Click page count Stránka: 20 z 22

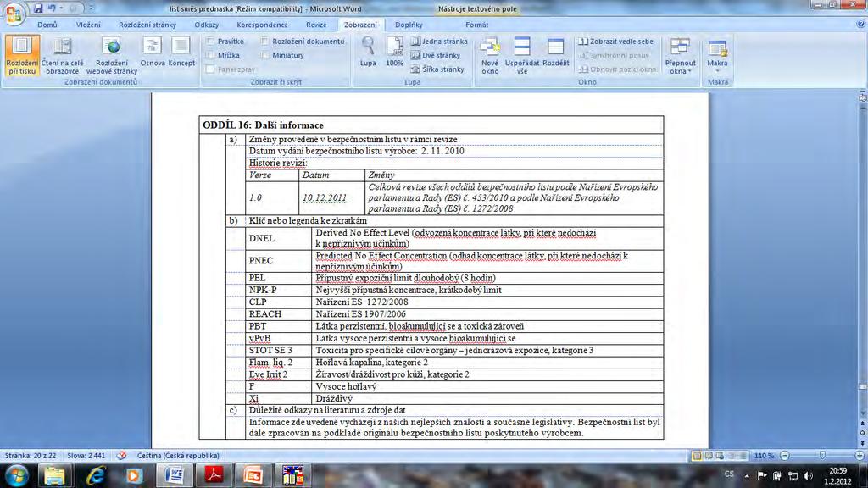coord(31,455)
